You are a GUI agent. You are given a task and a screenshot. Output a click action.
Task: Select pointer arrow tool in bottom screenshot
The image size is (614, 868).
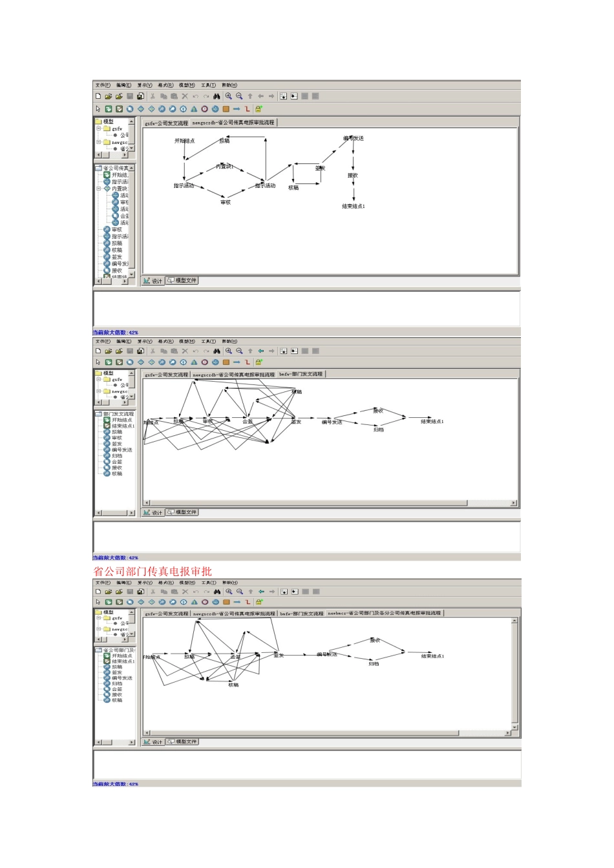point(98,602)
